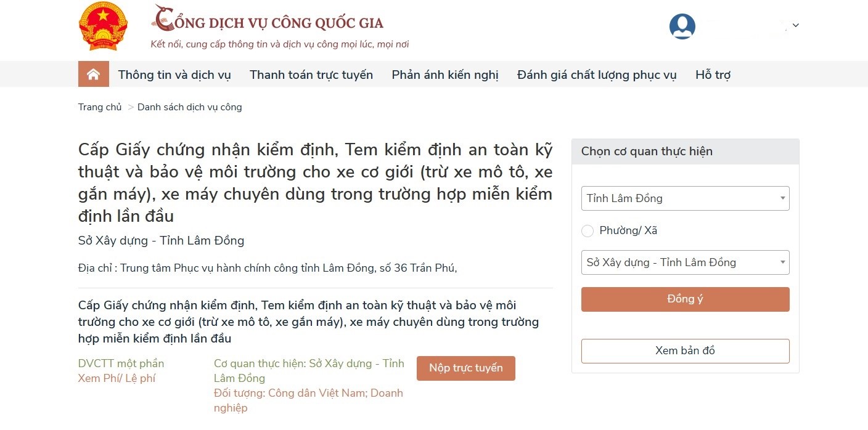
Task: Go to Phản ánh kiến nghị
Action: point(445,75)
